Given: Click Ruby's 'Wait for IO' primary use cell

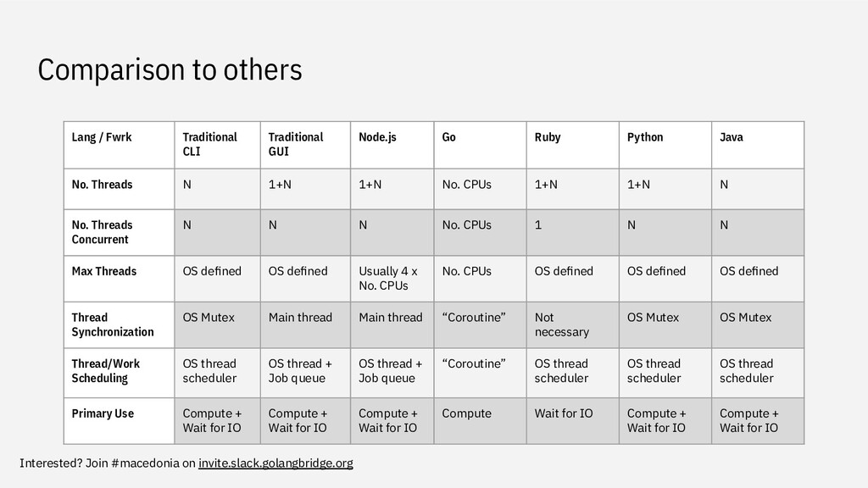Looking at the screenshot, I should point(572,421).
